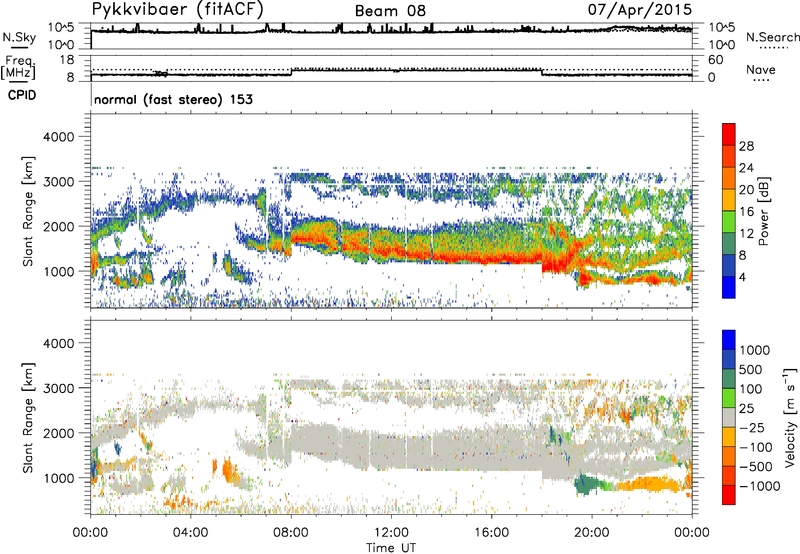Click the '4000' tick of the power panel
800x554 pixels.
[x=58, y=137]
